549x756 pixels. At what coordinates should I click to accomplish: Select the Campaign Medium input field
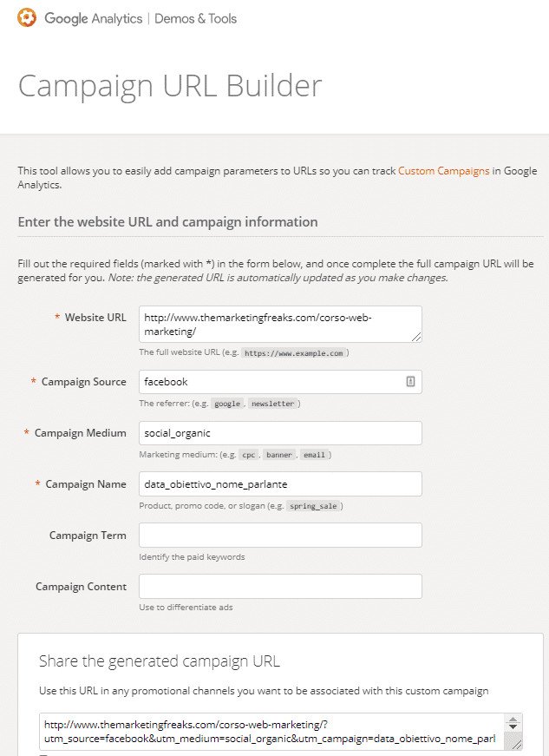pyautogui.click(x=280, y=433)
